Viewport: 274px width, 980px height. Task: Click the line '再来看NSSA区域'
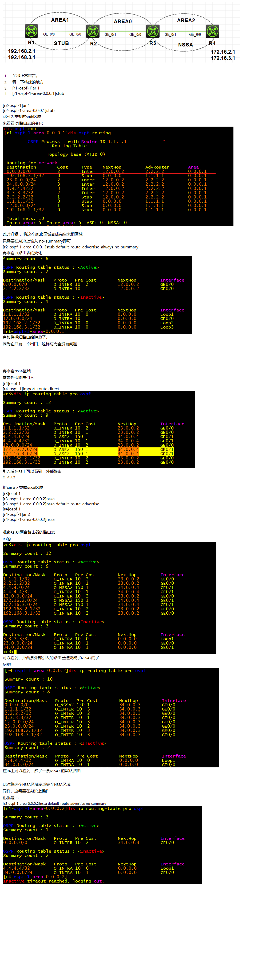(x=17, y=371)
